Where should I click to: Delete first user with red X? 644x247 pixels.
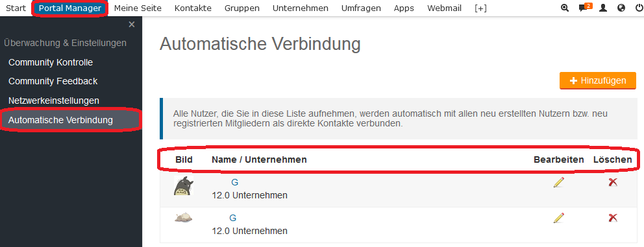click(x=613, y=182)
